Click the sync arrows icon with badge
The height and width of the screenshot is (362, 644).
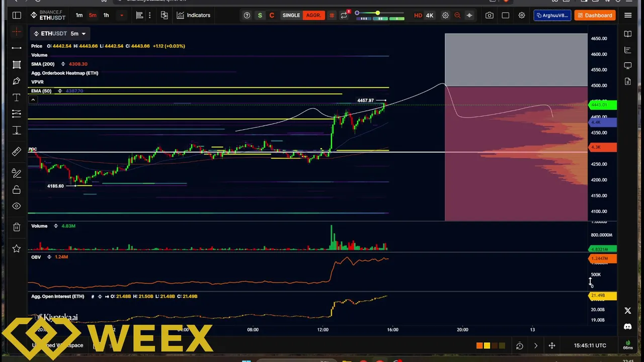coord(344,15)
